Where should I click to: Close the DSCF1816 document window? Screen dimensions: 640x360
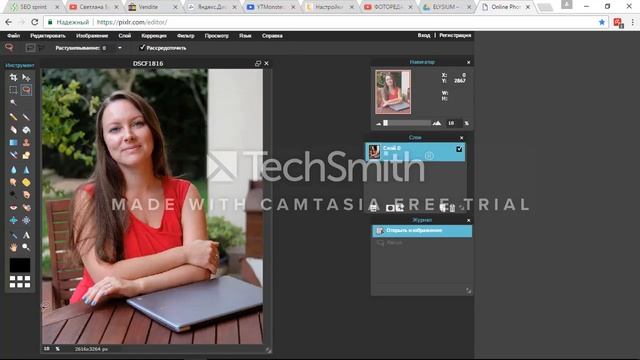click(x=267, y=63)
